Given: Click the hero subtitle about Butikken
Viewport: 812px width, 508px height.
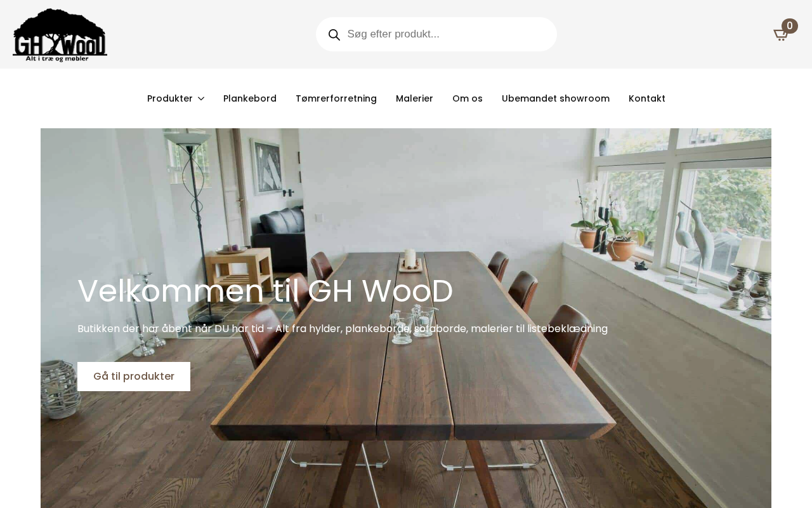Looking at the screenshot, I should [x=343, y=329].
